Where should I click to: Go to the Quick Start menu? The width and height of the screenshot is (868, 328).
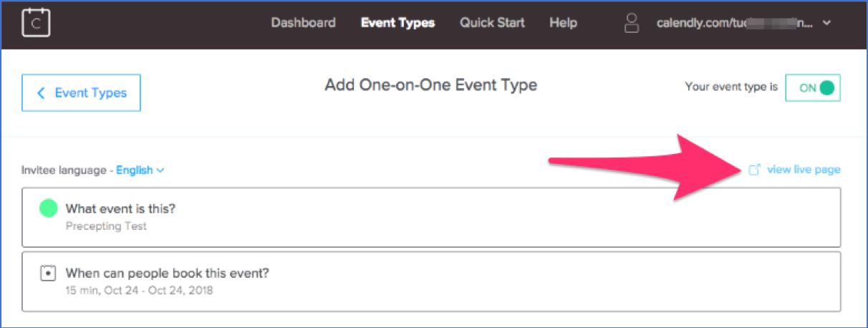(492, 23)
